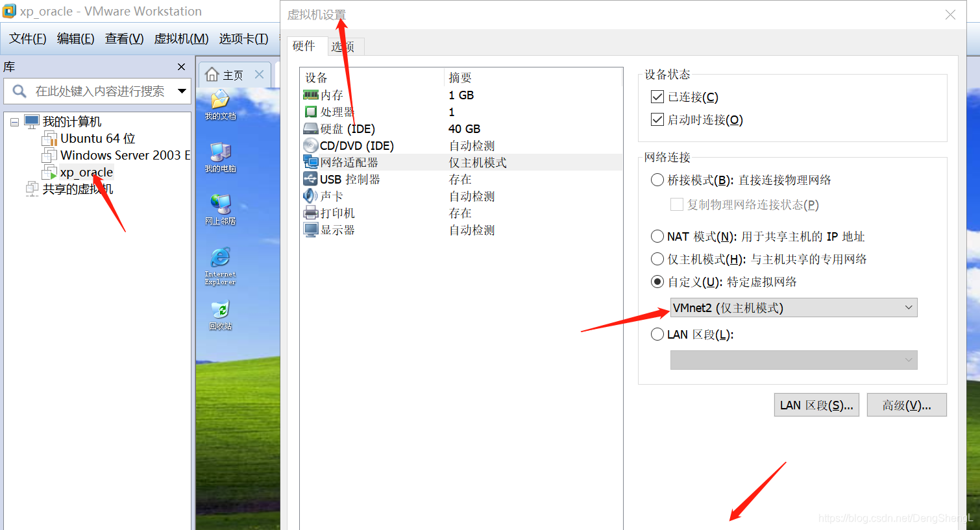Select the CD/DVD (IDE) device icon
This screenshot has height=530, width=980.
click(x=311, y=145)
